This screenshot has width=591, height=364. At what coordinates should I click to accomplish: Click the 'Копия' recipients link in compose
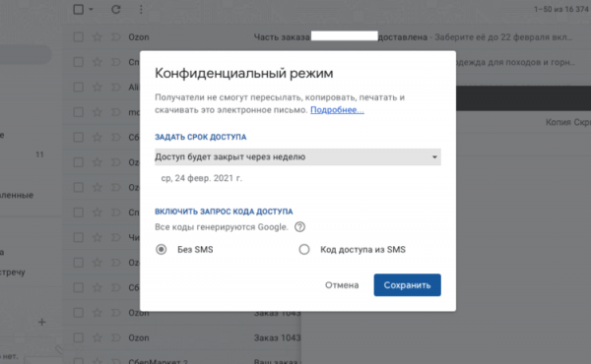[558, 122]
